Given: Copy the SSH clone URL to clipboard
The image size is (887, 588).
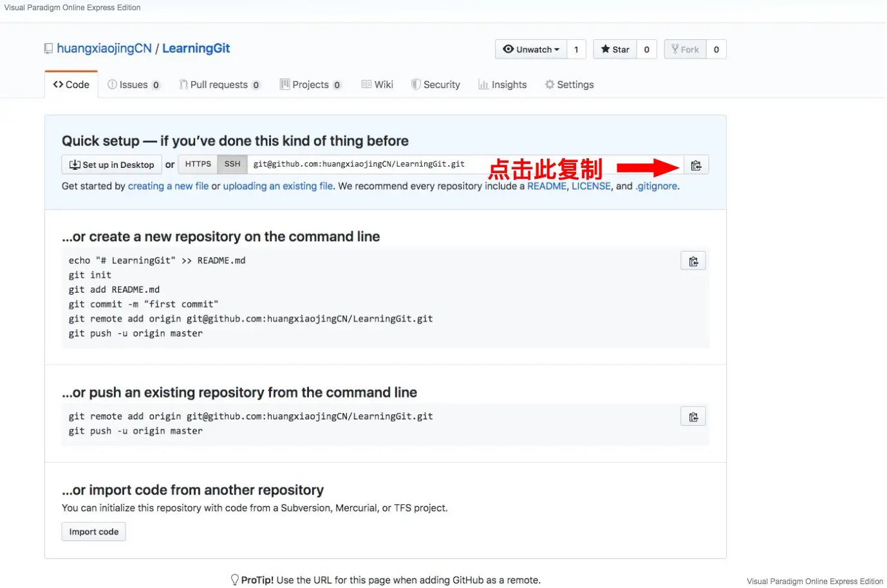Looking at the screenshot, I should [696, 165].
